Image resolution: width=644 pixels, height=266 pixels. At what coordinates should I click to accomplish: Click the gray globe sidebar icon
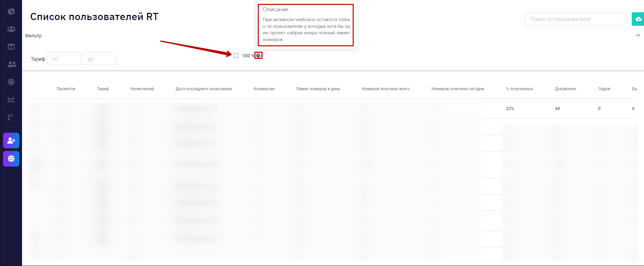(x=11, y=82)
